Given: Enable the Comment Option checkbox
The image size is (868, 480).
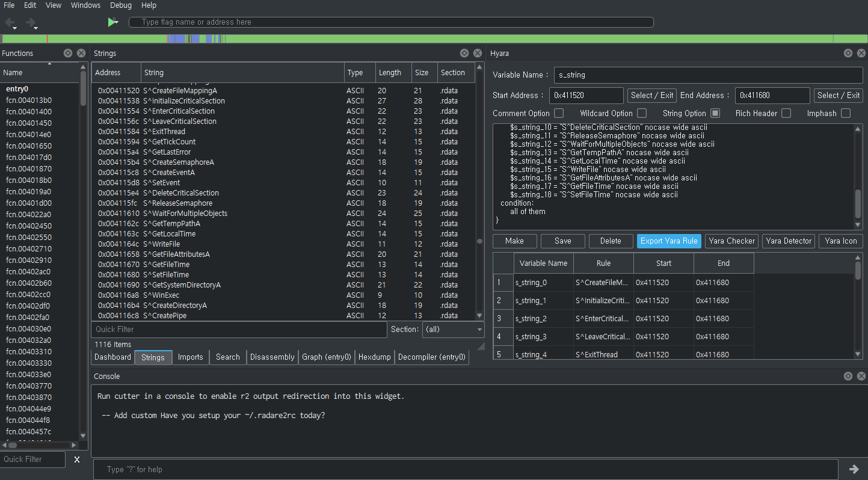Looking at the screenshot, I should tap(559, 113).
